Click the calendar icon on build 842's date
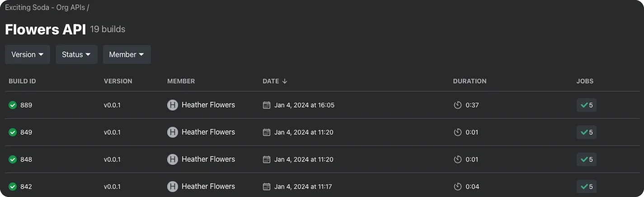The height and width of the screenshot is (197, 644). [x=267, y=187]
